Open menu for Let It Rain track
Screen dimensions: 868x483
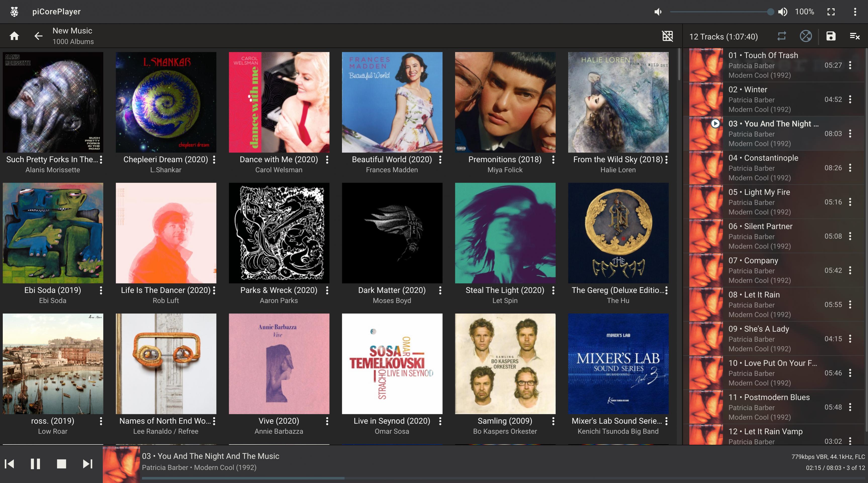(x=850, y=305)
